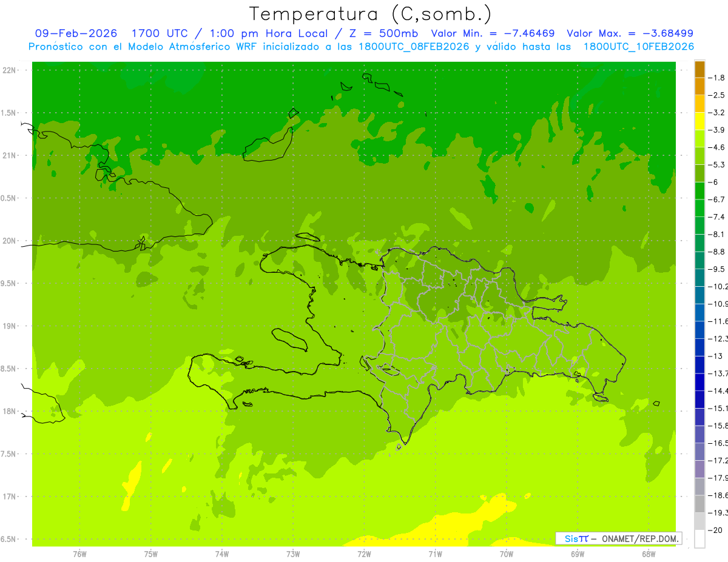Click the '20N' latitude label
This screenshot has height=562, width=728.
click(10, 241)
